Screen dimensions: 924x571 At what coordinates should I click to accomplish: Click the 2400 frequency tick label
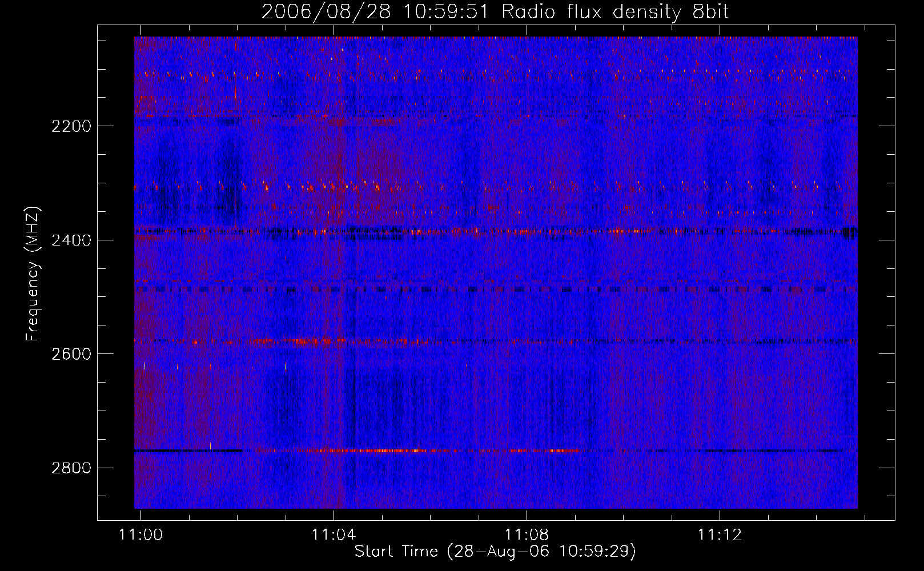tap(71, 240)
